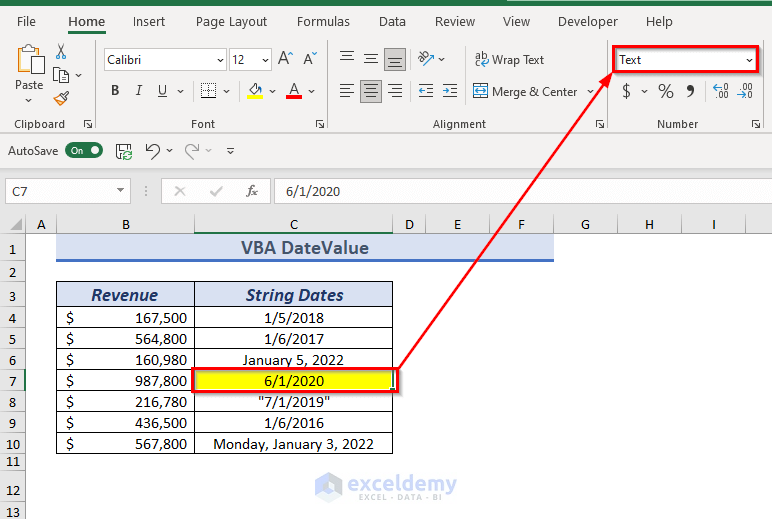Screen dimensions: 772x519
Task: Click Insert Function fx icon
Action: 252,191
